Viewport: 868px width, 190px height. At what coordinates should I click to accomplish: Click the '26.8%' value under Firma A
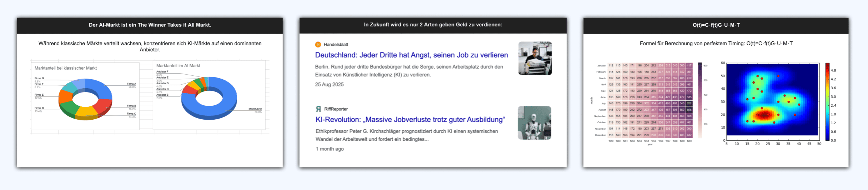click(x=132, y=87)
